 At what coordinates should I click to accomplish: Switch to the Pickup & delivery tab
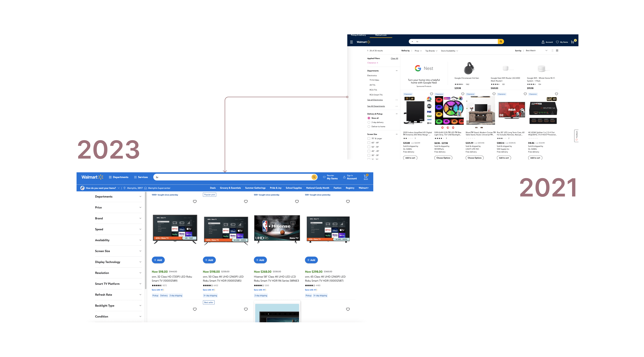click(358, 35)
